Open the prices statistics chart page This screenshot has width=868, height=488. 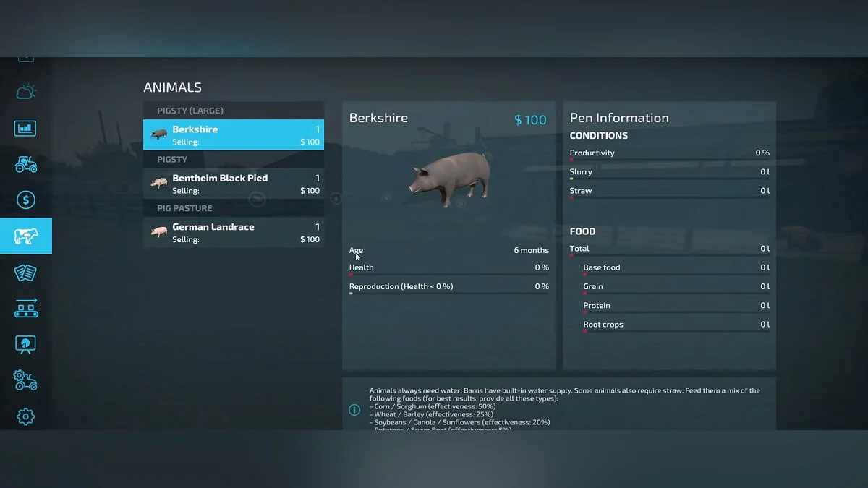[26, 129]
